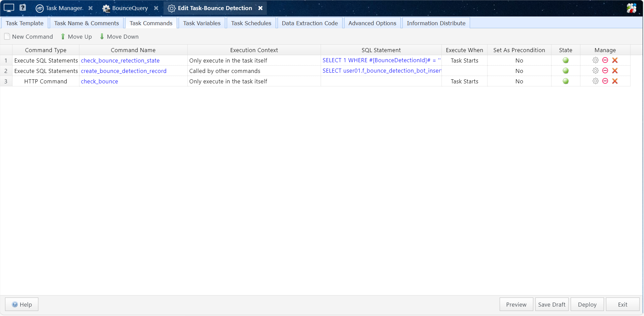The image size is (644, 316).
Task: Toggle green state of create_bounce_detection_record
Action: 566,71
